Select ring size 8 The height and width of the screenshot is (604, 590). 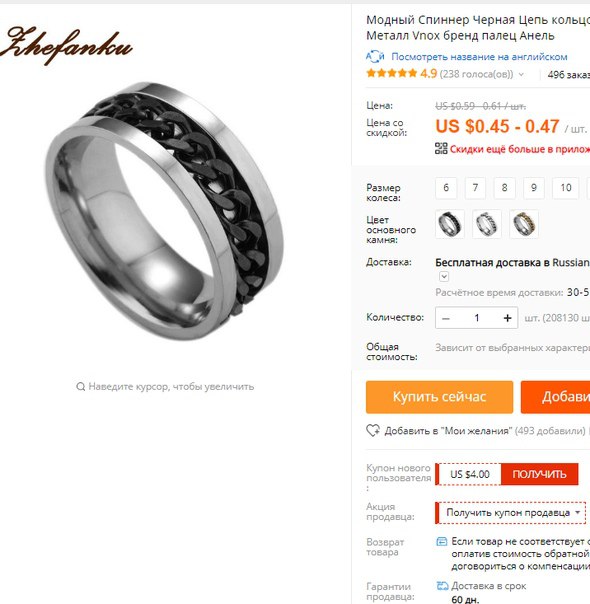[504, 188]
